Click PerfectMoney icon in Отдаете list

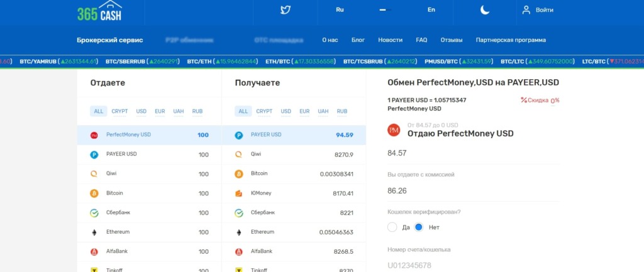point(94,136)
